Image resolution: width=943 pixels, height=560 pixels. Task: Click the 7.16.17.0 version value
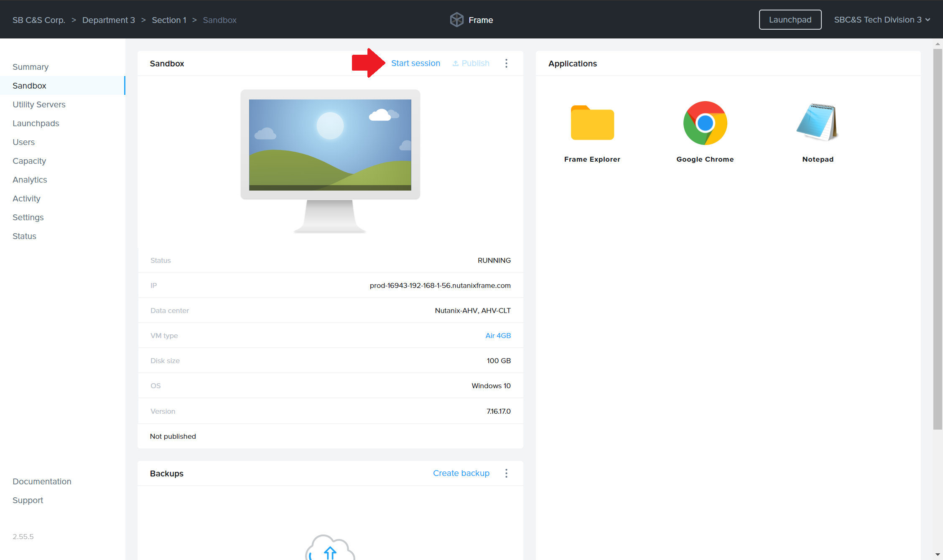pos(498,411)
